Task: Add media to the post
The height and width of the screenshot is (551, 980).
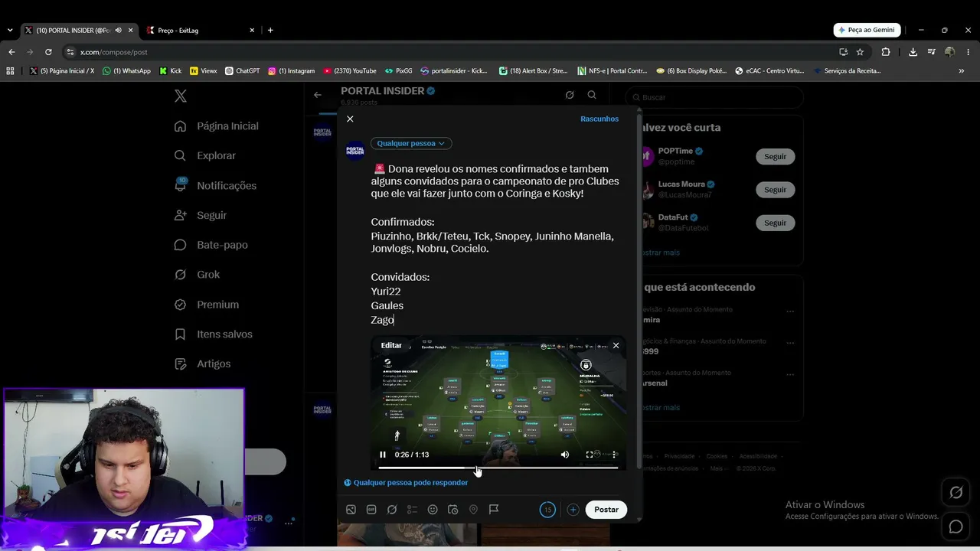Action: (x=351, y=510)
